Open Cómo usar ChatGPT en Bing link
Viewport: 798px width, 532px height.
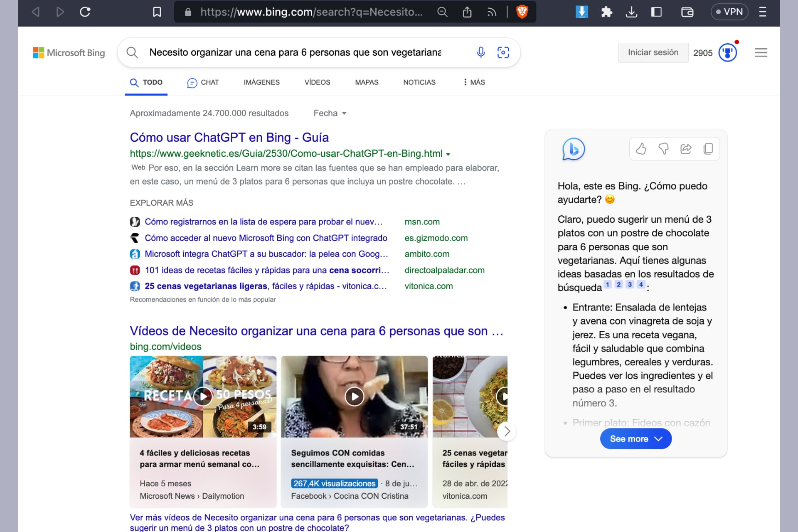(229, 138)
